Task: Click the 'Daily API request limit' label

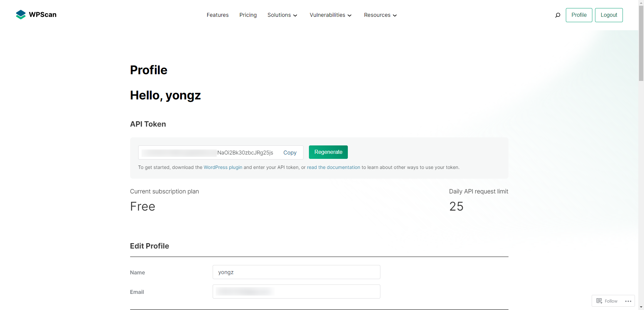Action: (479, 191)
